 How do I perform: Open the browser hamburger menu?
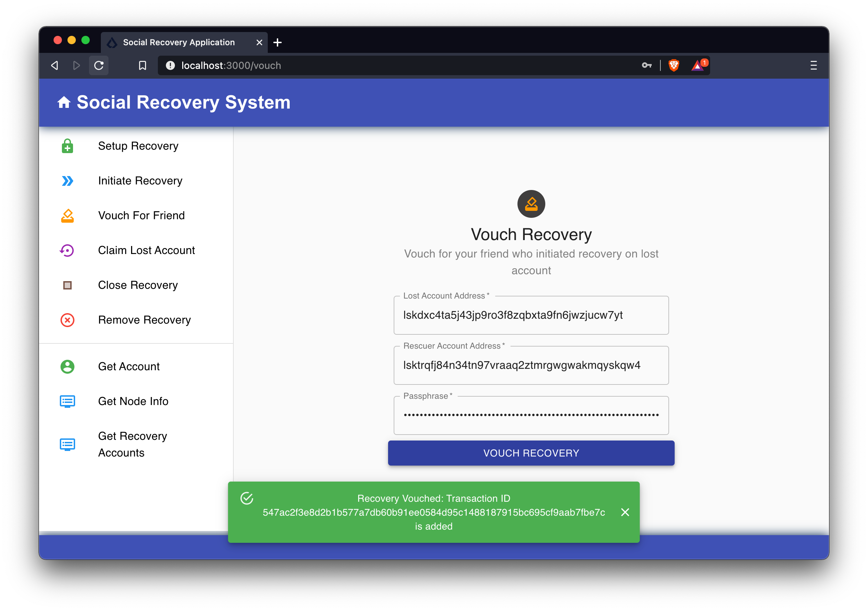tap(813, 65)
